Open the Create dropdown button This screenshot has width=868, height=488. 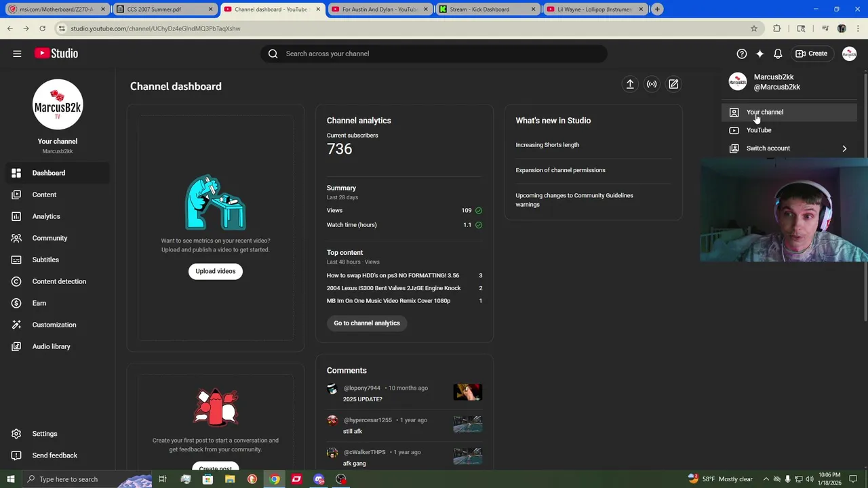click(x=812, y=54)
